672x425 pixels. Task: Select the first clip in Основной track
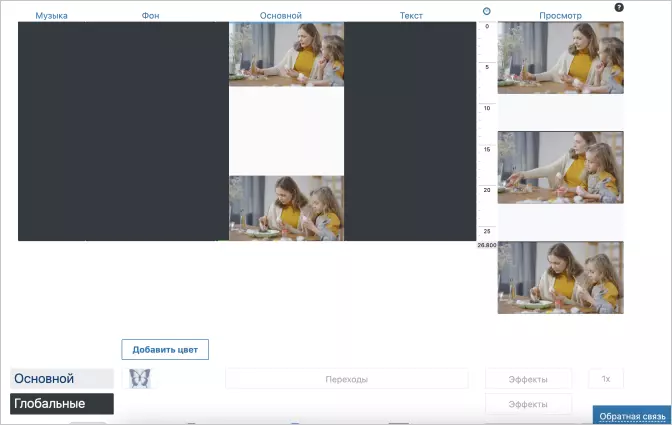[286, 54]
